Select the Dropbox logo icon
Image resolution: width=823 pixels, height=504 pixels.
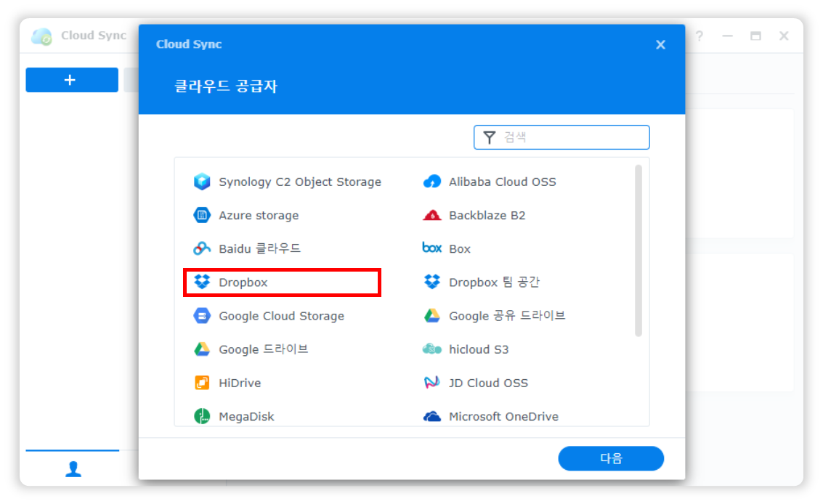pos(201,282)
